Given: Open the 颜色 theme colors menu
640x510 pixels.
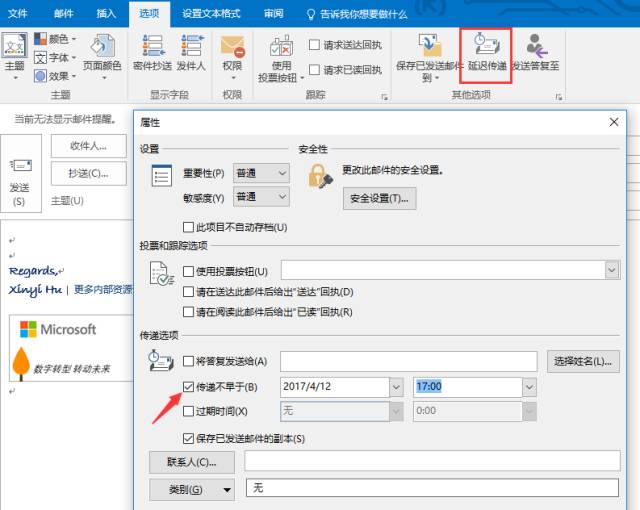Looking at the screenshot, I should (55, 39).
